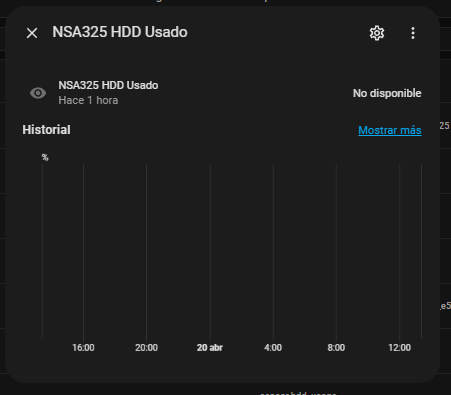Click the eye sensor icon
The image size is (451, 395).
(x=38, y=93)
